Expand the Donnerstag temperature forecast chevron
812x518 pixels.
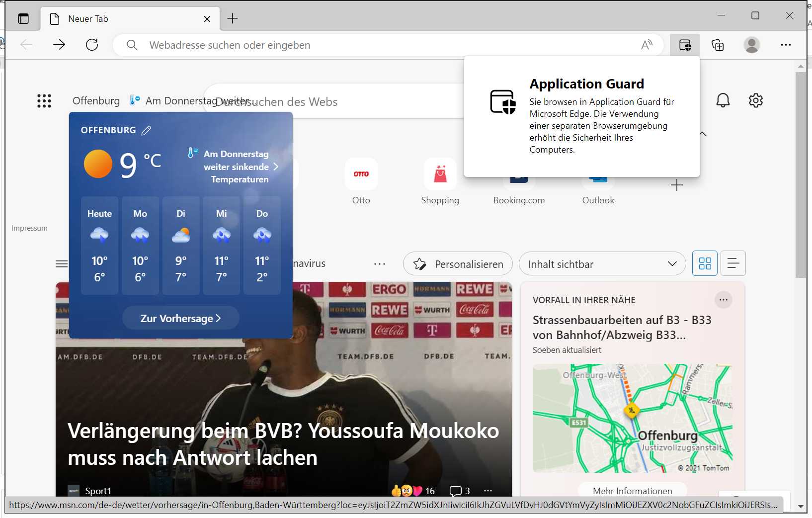coord(276,167)
